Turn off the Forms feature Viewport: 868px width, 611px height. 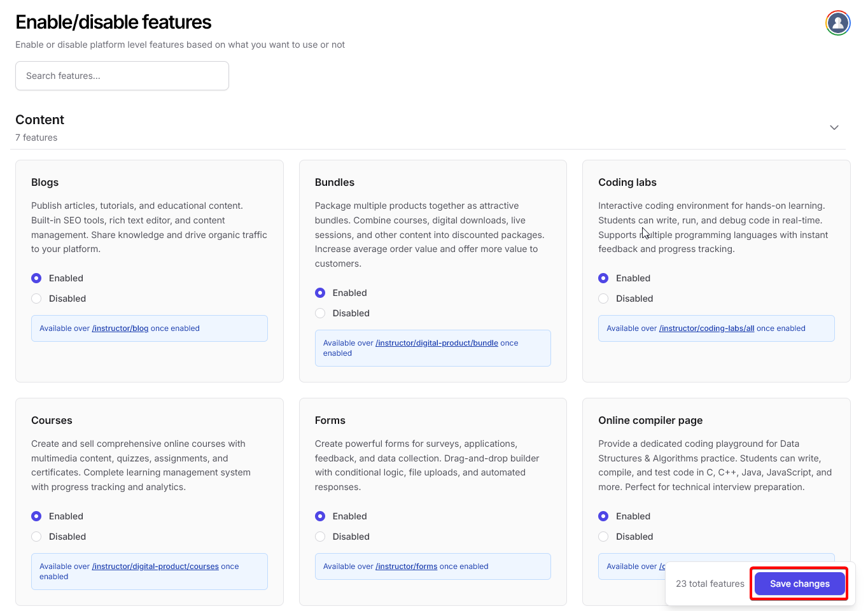(x=320, y=537)
